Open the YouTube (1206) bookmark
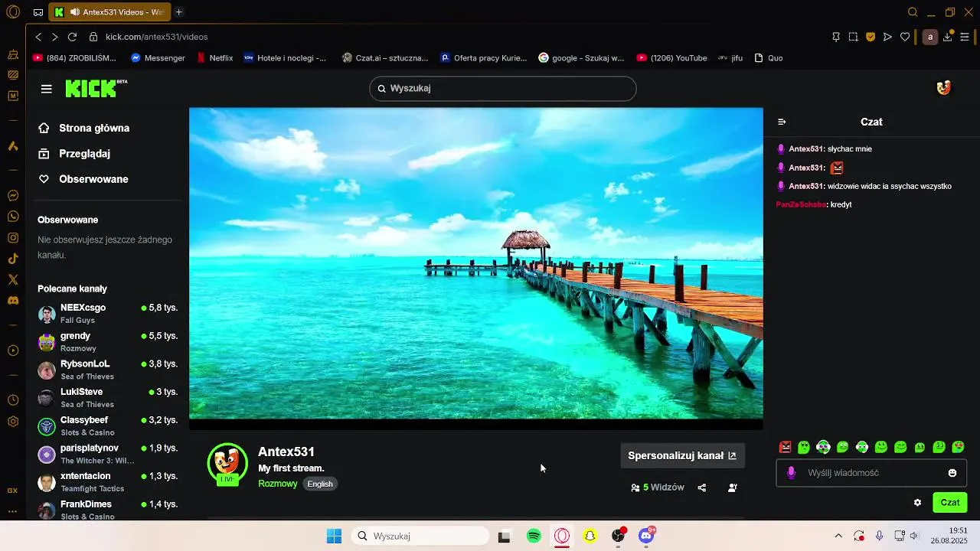Screen dimensions: 980x551 (x=671, y=58)
